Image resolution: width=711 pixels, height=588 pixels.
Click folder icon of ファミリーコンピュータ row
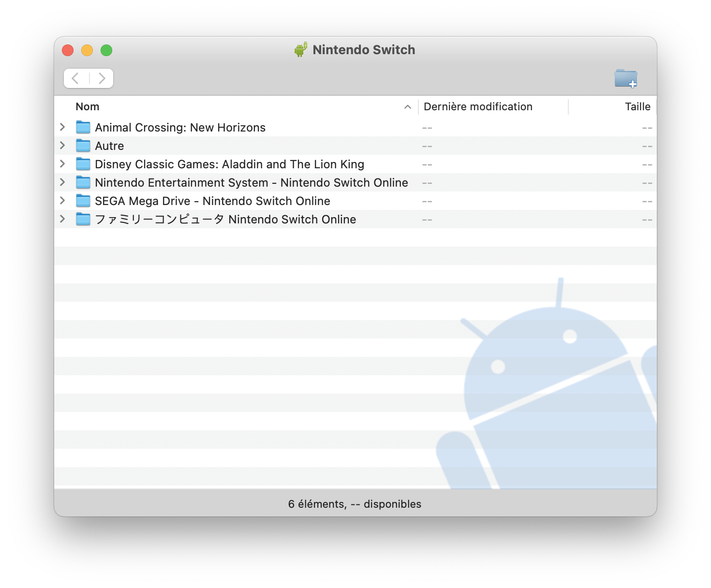point(83,219)
